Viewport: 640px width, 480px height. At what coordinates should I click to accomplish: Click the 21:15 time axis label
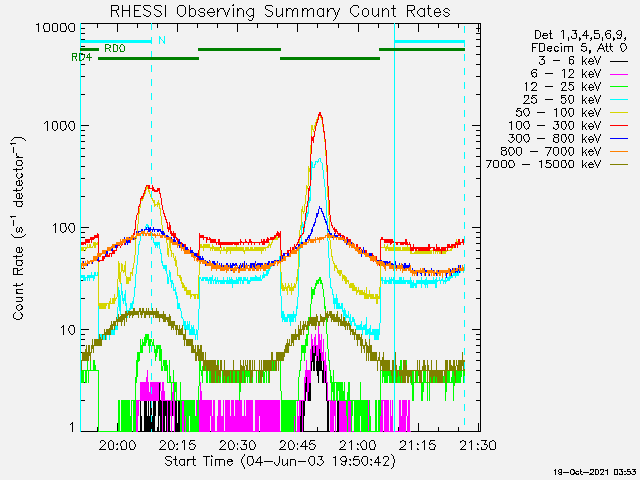click(x=418, y=445)
